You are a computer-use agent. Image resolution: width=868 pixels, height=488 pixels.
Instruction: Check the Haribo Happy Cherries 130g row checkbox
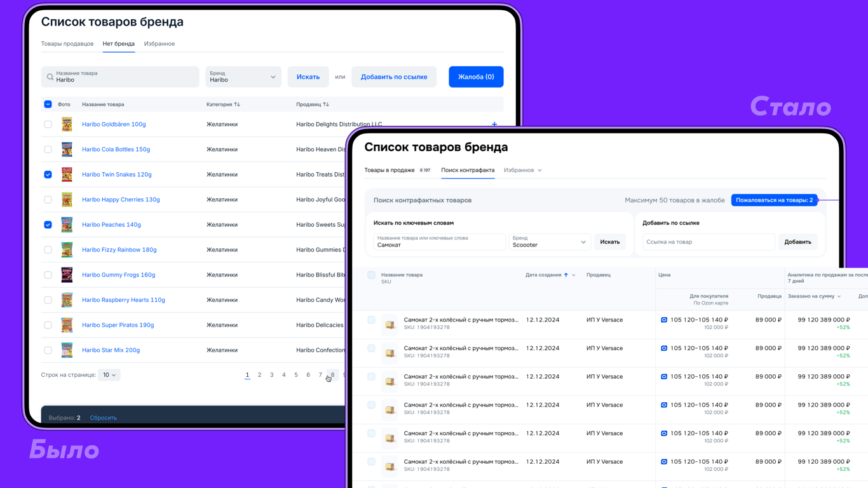point(48,200)
